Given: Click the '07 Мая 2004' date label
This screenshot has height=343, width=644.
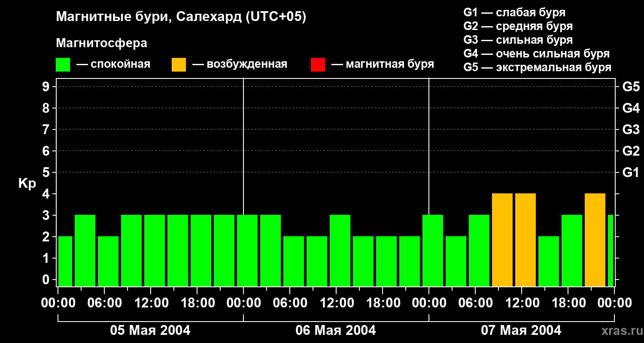Looking at the screenshot, I should (x=521, y=331).
